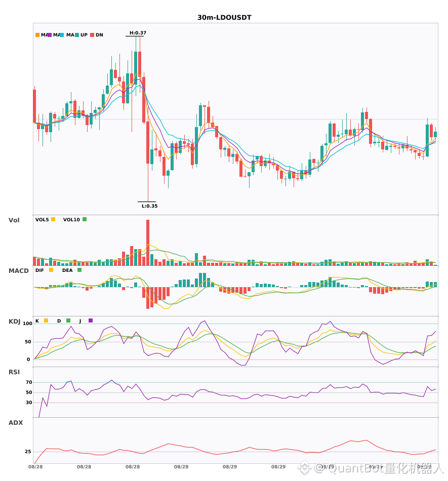Select the MACD panel label
The height and width of the screenshot is (481, 448).
18,271
